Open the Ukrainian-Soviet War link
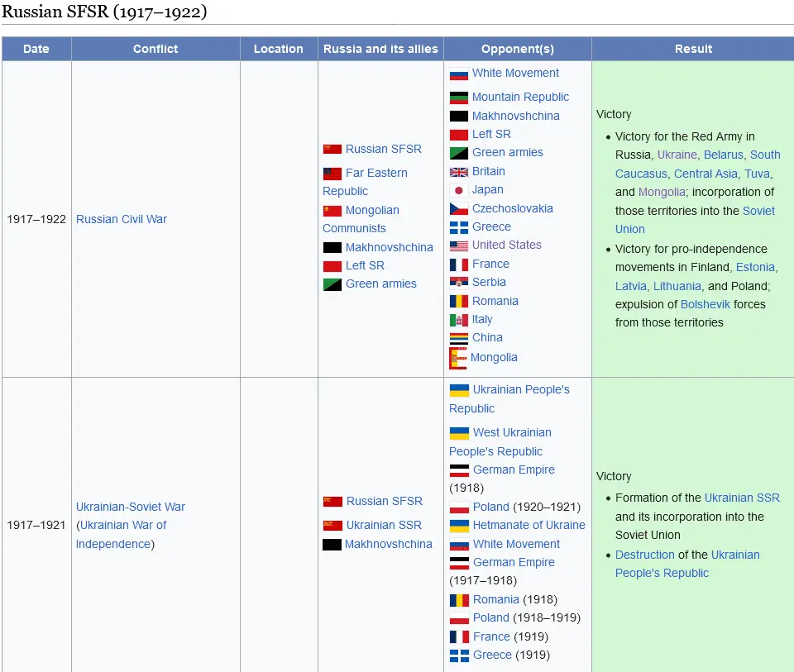Image resolution: width=794 pixels, height=672 pixels. click(x=131, y=507)
